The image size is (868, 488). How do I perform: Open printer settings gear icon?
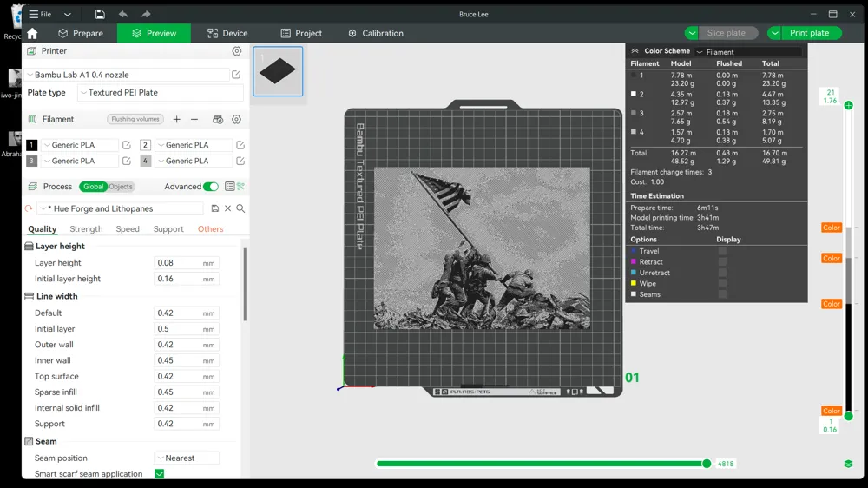tap(237, 51)
